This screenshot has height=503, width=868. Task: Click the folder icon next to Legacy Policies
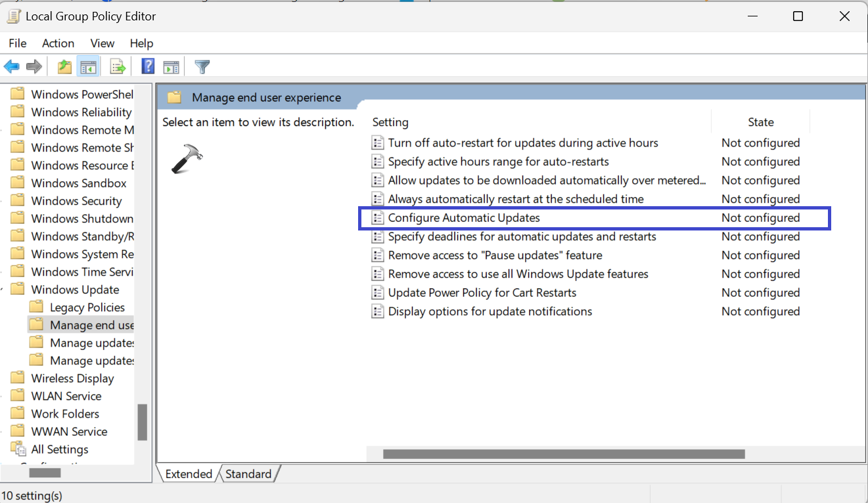[x=37, y=307]
